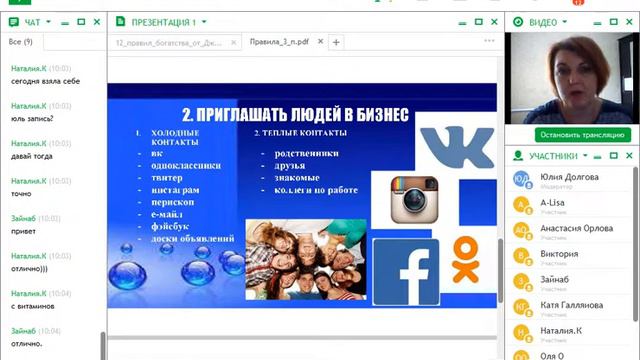The height and width of the screenshot is (360, 640).
Task: Add a new presentation tab with plus
Action: [336, 42]
